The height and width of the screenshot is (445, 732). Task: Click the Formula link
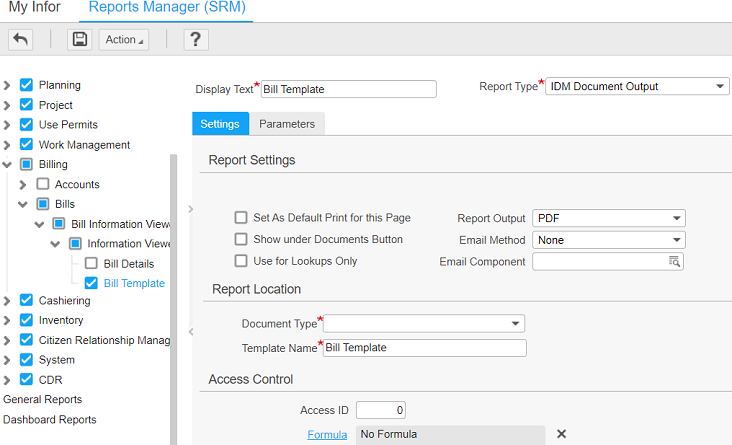coord(327,434)
